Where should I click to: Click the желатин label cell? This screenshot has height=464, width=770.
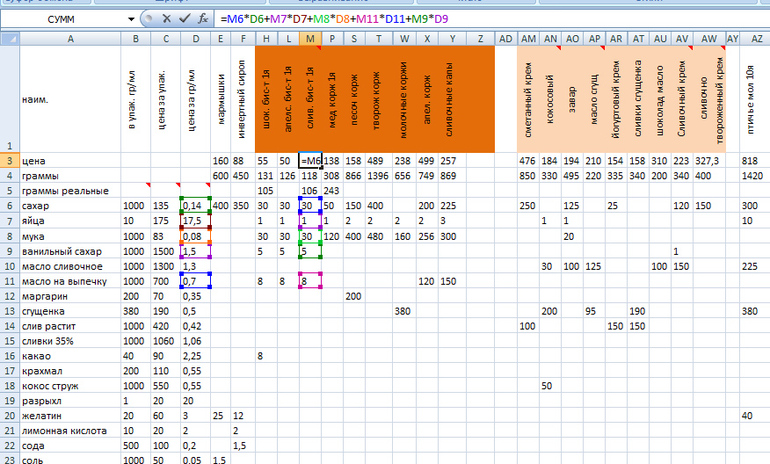[x=70, y=415]
